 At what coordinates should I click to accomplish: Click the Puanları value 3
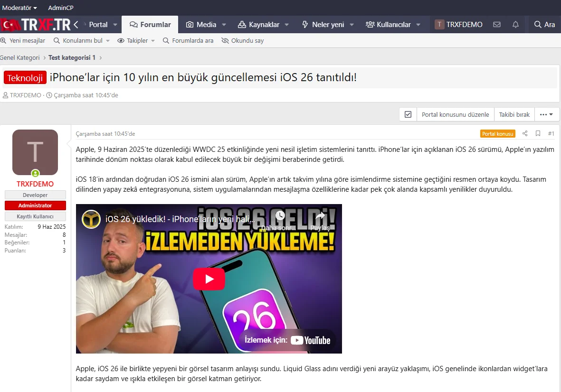(x=64, y=251)
